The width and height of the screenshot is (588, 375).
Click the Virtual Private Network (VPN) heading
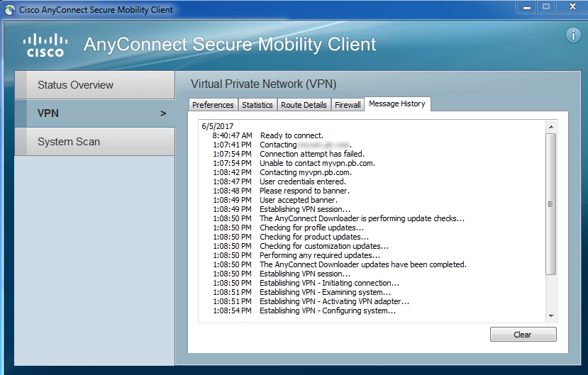[263, 84]
